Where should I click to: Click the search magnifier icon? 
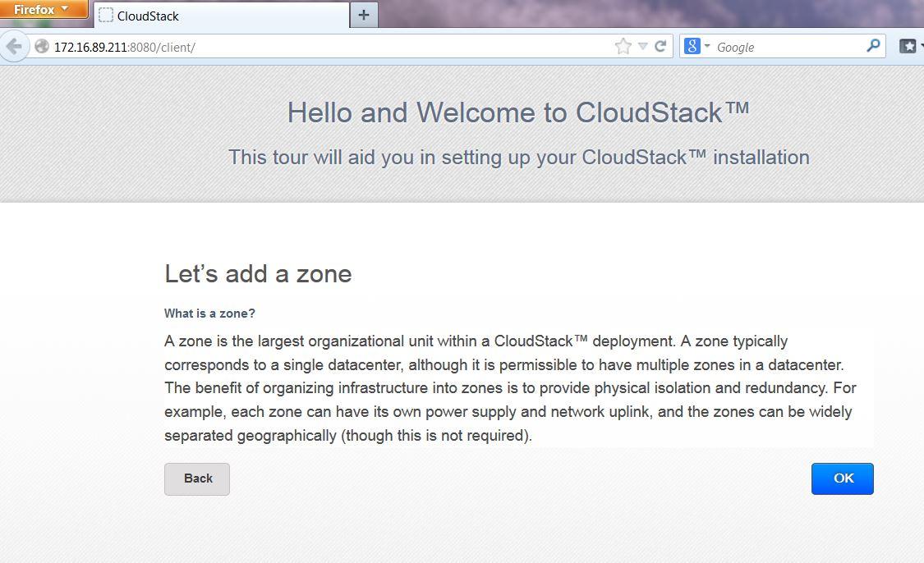tap(873, 46)
